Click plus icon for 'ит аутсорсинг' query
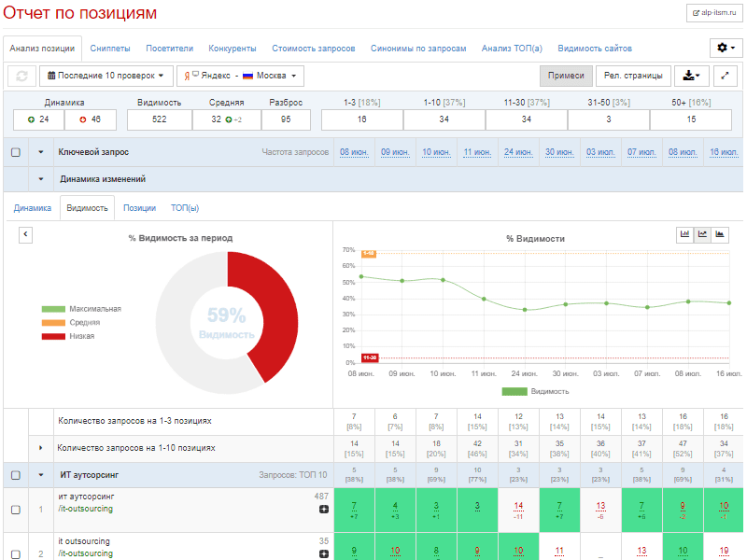Image resolution: width=747 pixels, height=560 pixels. (324, 509)
